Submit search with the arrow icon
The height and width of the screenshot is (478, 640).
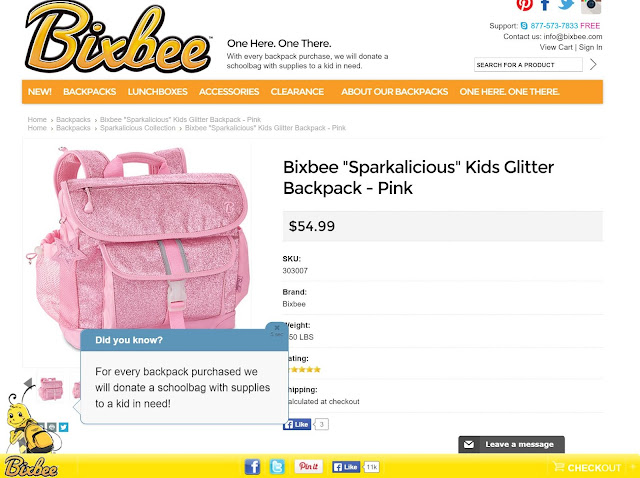tap(593, 64)
